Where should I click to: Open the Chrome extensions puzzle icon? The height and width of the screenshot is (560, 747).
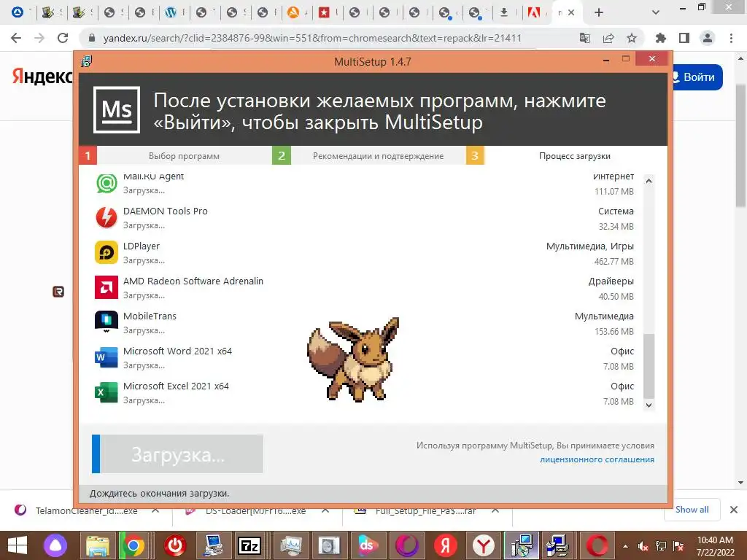[661, 38]
